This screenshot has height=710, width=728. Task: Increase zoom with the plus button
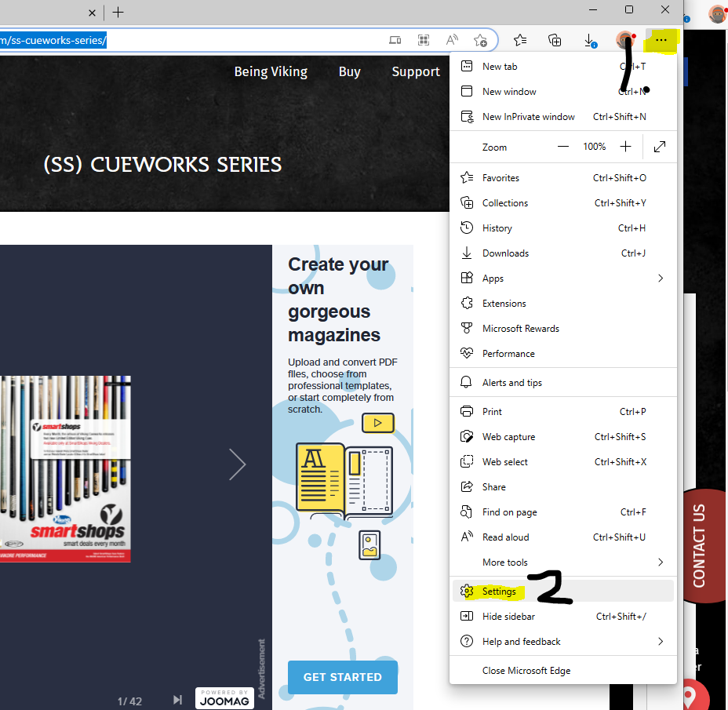point(625,147)
